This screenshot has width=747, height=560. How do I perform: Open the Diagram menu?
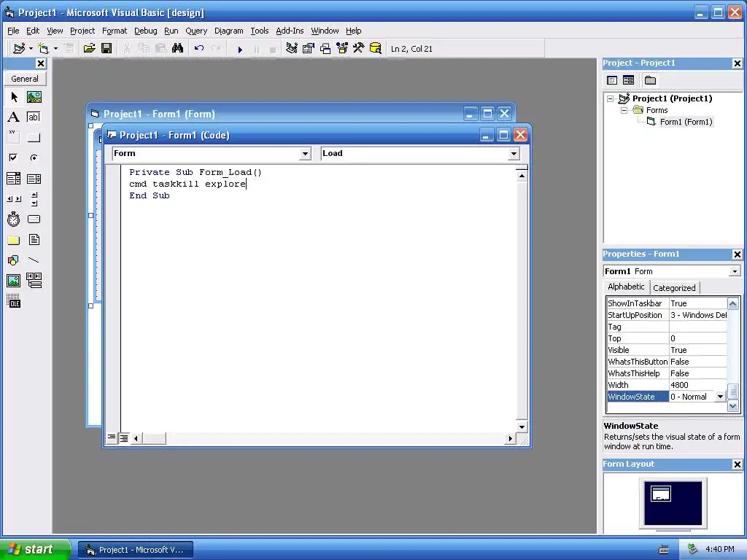click(x=228, y=31)
